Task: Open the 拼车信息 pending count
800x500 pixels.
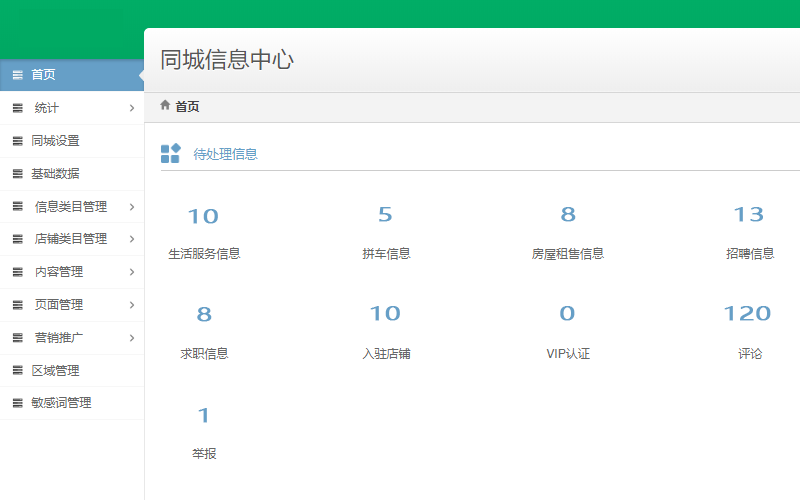Action: point(385,215)
